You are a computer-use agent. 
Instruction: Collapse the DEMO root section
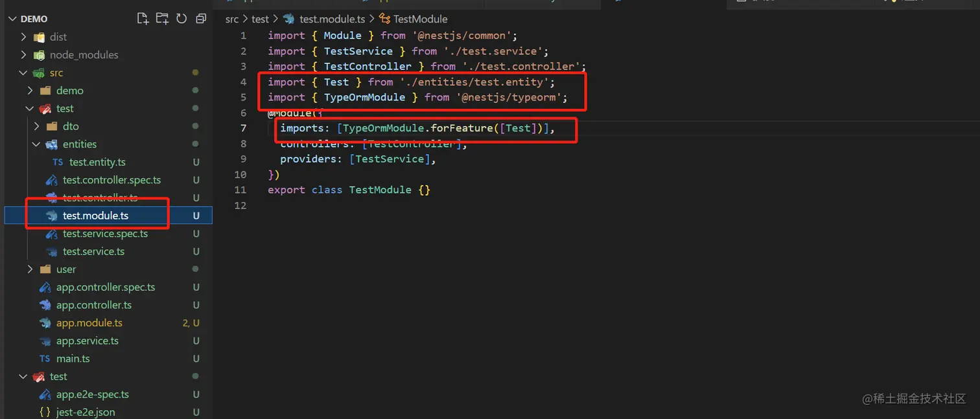(x=12, y=19)
